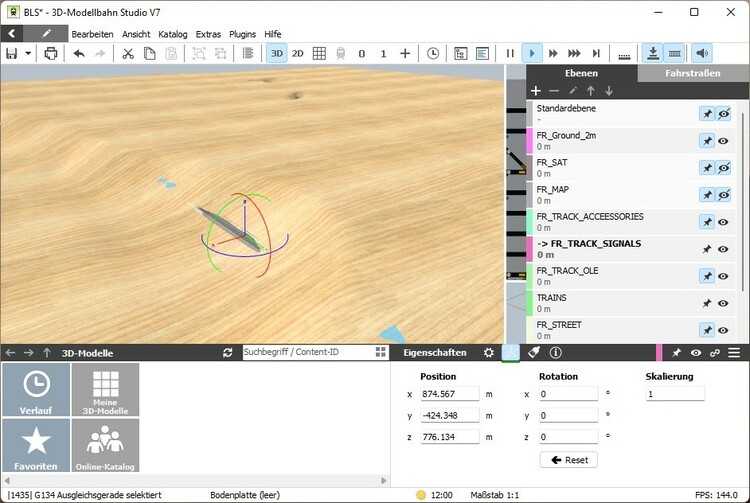Open the clock time settings icon
Screen dimensions: 750x503
point(432,53)
